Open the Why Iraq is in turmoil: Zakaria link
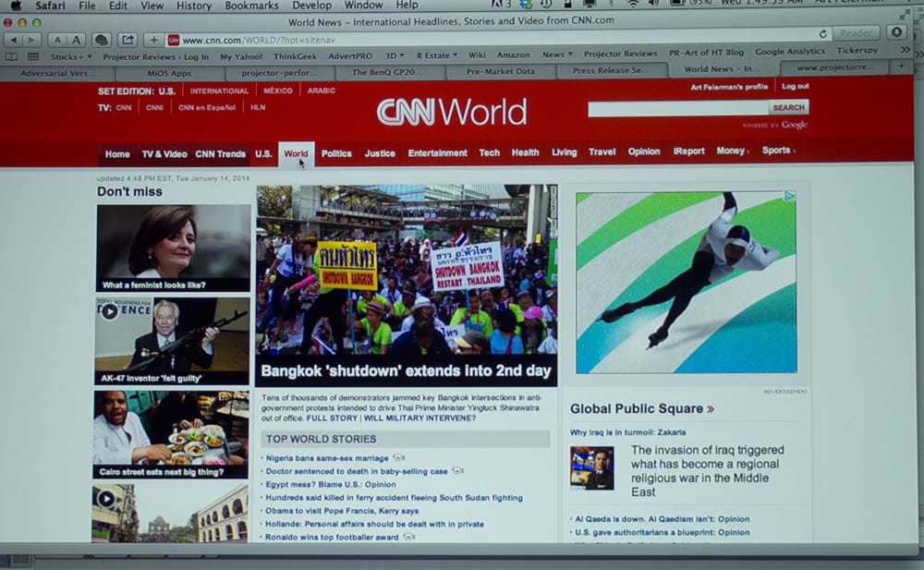Image resolution: width=924 pixels, height=570 pixels. click(627, 432)
